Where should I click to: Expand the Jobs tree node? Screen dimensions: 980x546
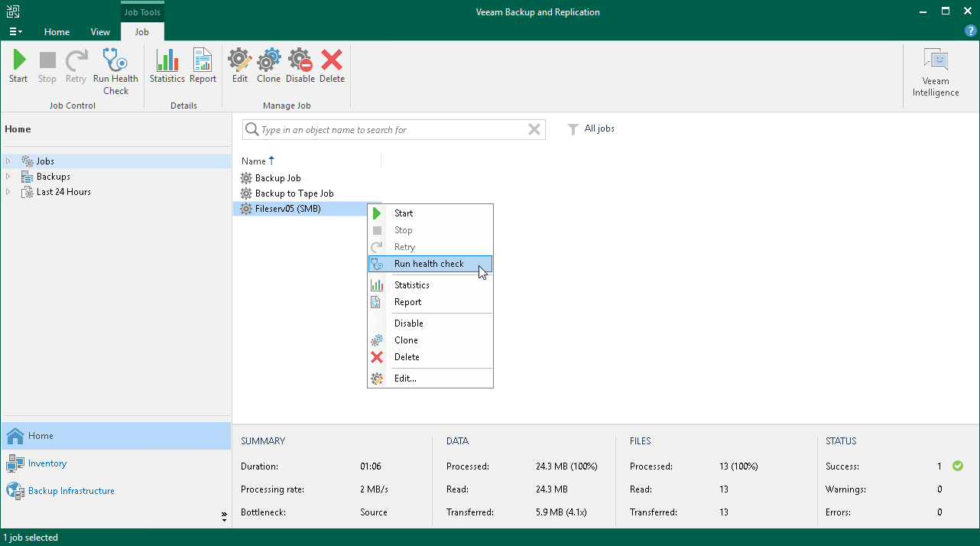coord(8,161)
